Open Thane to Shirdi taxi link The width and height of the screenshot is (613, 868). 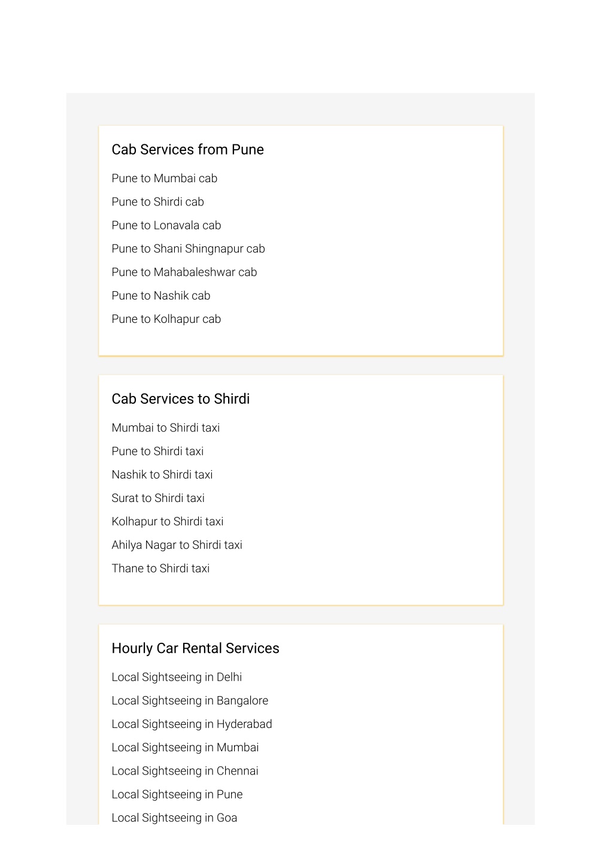(160, 568)
